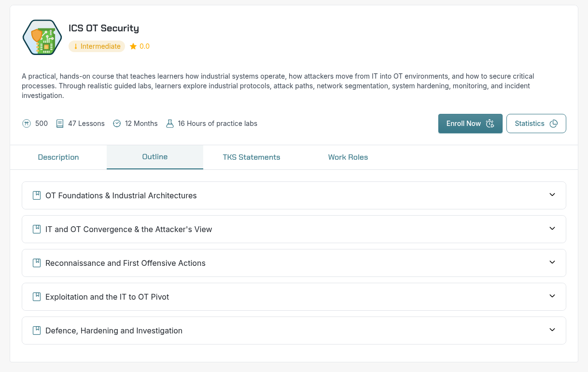Switch to the Description tab
The width and height of the screenshot is (588, 372).
pos(58,157)
